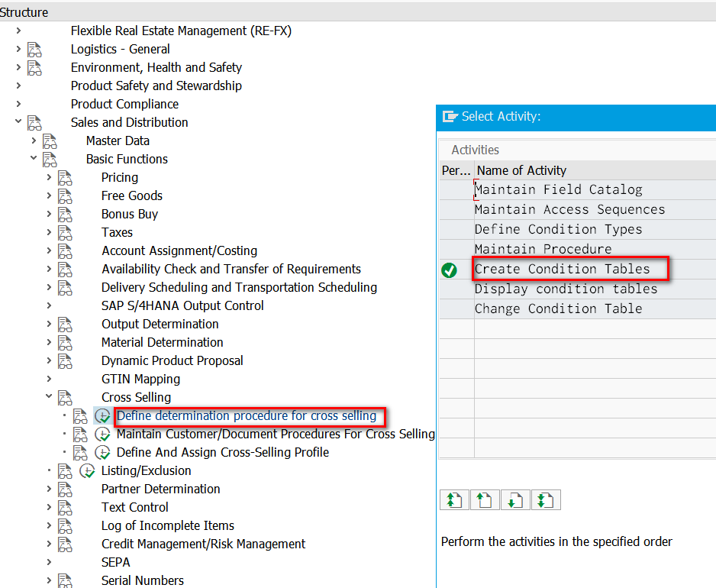Click green checkmark beside Create Condition Tables

coord(450,270)
